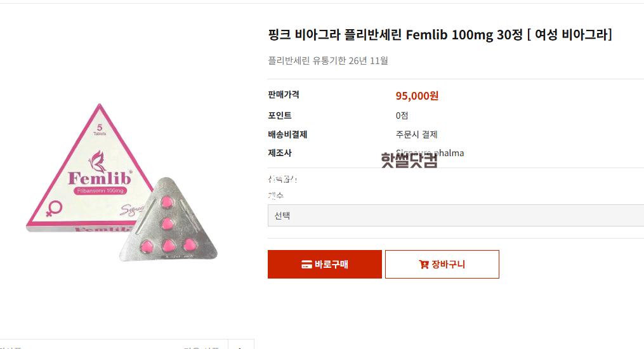Click the 유통기한 26년 11월 subtitle text

pyautogui.click(x=328, y=61)
